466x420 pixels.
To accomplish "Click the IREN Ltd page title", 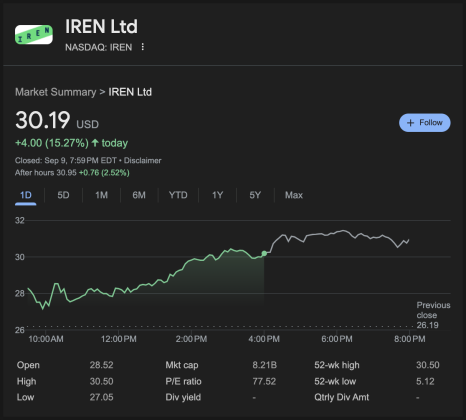I will [101, 26].
